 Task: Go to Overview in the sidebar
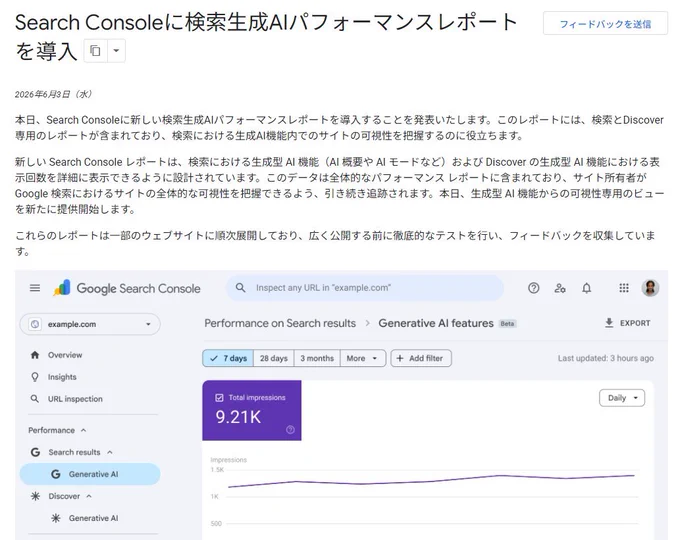(65, 355)
